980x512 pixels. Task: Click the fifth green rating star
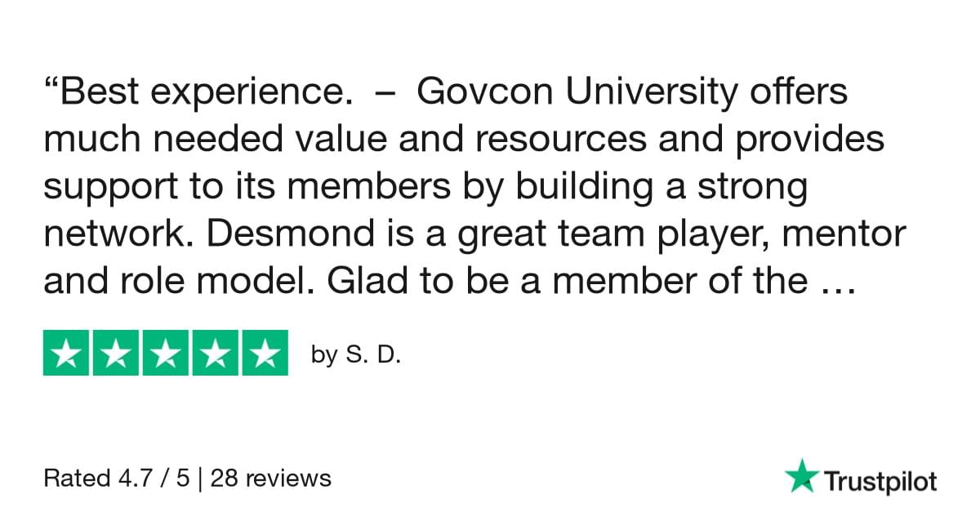pos(264,353)
